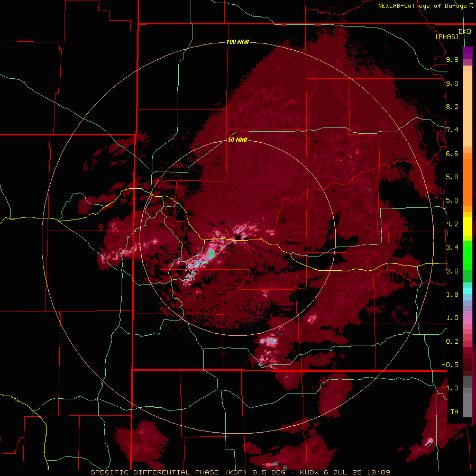Click the -0.5 scale value

point(450,365)
